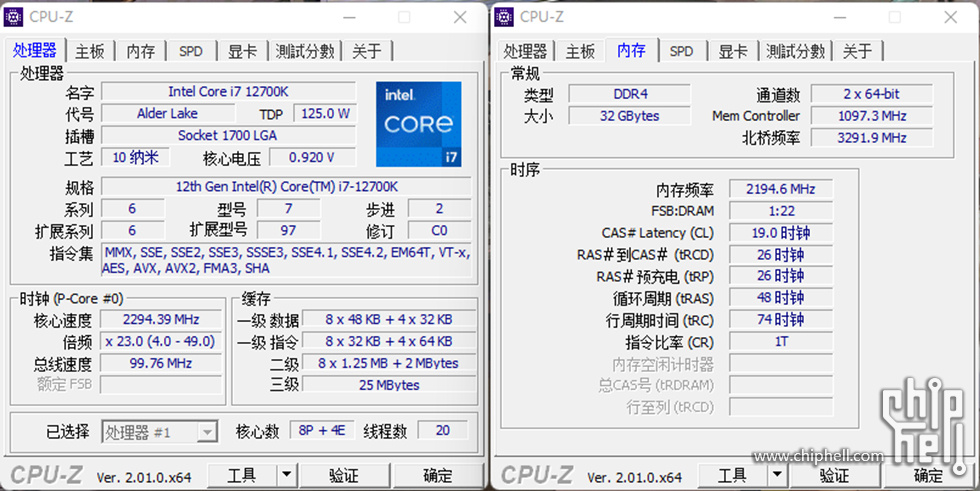Click the memory frequency value 2194.6 MHz
980x491 pixels.
tap(781, 189)
